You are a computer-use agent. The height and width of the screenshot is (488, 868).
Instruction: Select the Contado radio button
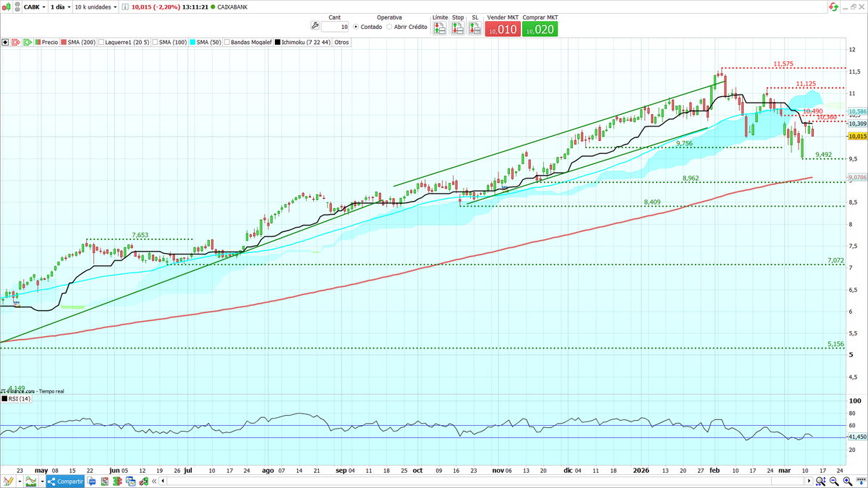point(357,27)
